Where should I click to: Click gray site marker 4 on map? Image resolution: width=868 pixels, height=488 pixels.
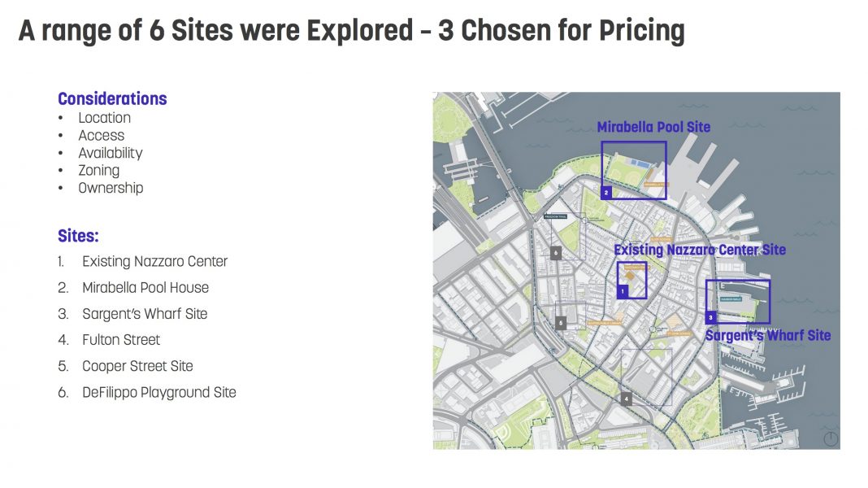coord(626,399)
